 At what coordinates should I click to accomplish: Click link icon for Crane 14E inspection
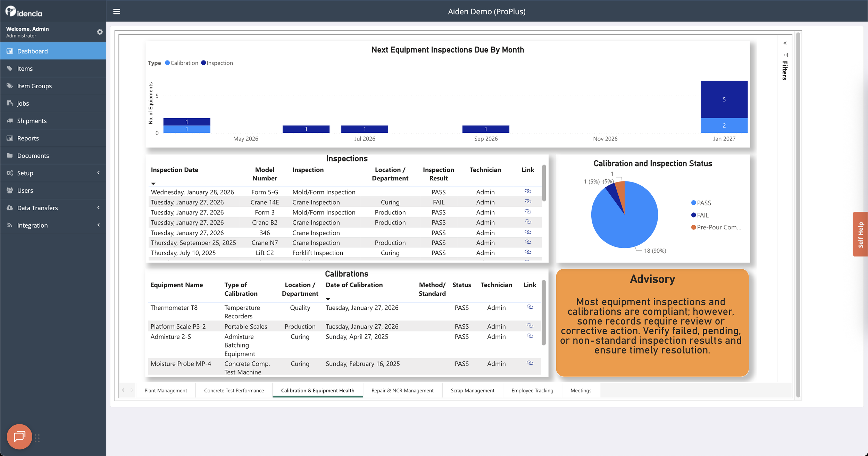[528, 202]
